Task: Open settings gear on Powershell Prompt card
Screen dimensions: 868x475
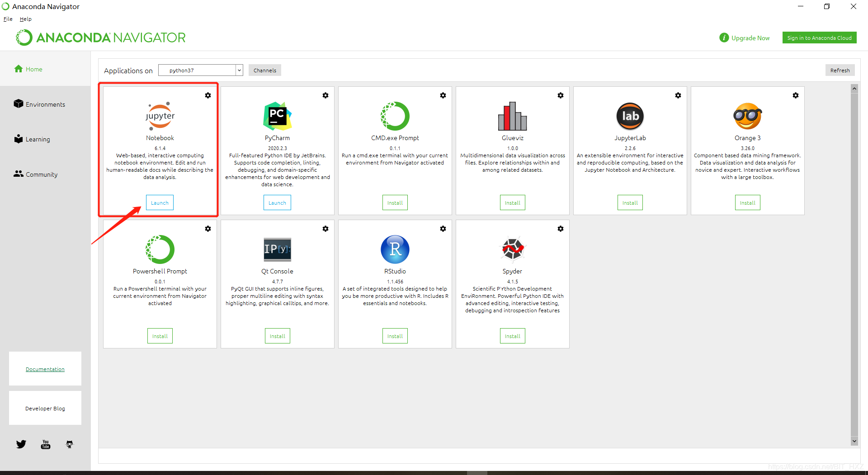Action: [208, 229]
